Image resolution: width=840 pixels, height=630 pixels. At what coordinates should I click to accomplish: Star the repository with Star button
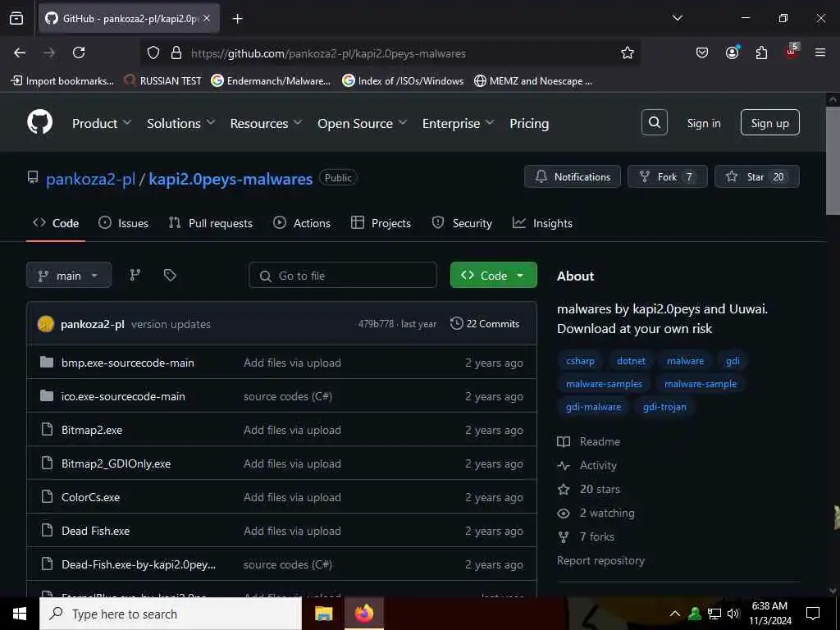point(756,177)
